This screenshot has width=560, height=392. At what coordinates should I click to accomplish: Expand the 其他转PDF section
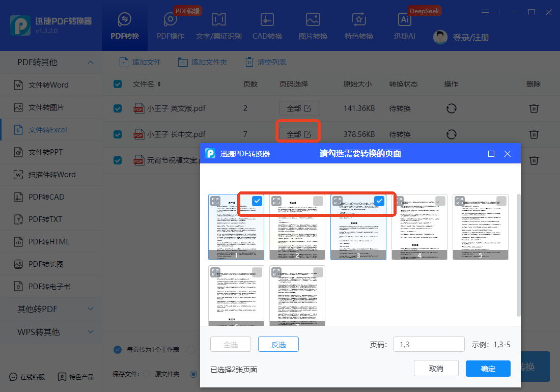(51, 309)
